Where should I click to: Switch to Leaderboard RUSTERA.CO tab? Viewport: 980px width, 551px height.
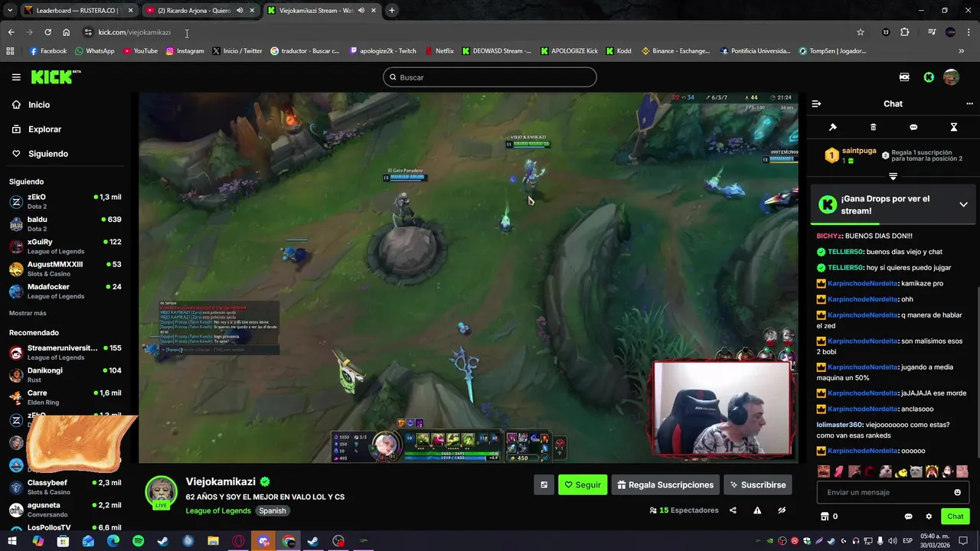coord(78,11)
